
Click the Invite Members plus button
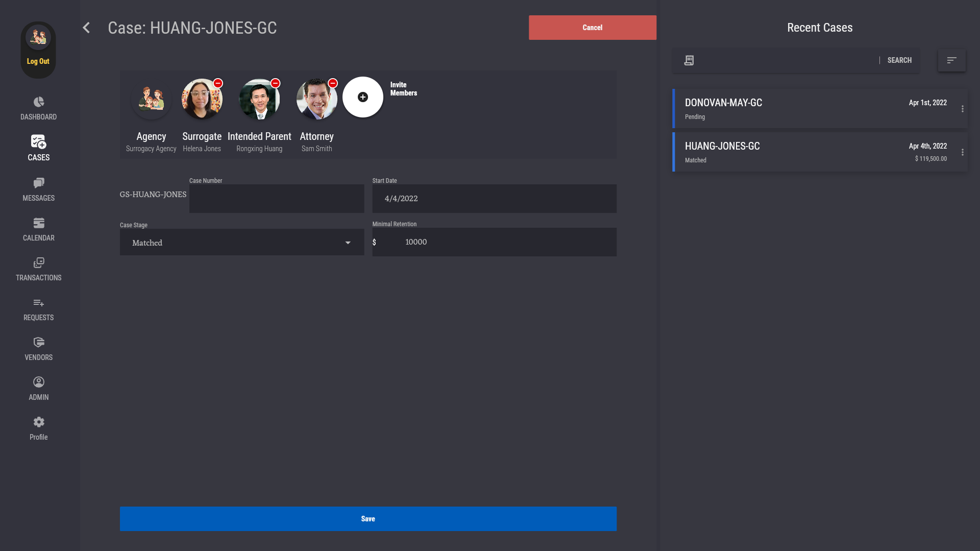point(362,97)
